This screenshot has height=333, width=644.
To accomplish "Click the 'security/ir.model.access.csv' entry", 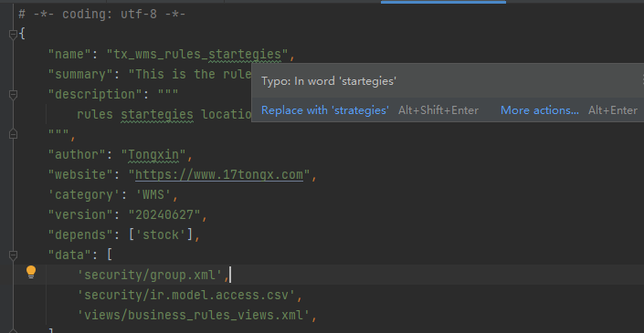I will pos(186,296).
